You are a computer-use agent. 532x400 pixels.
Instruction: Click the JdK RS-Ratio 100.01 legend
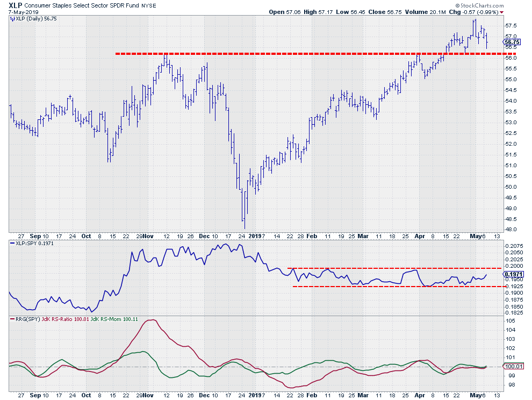coord(65,319)
